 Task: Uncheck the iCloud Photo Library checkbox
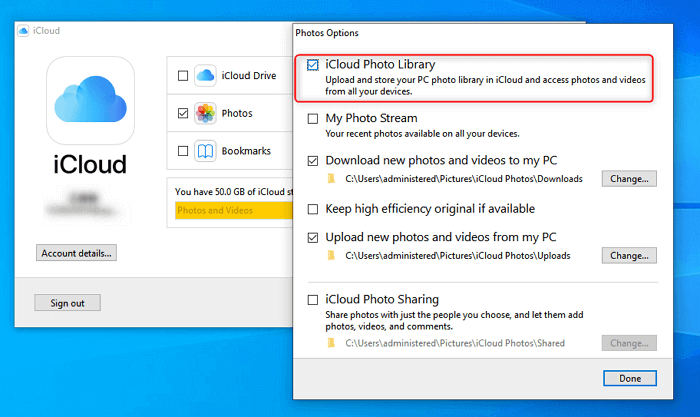click(x=313, y=65)
